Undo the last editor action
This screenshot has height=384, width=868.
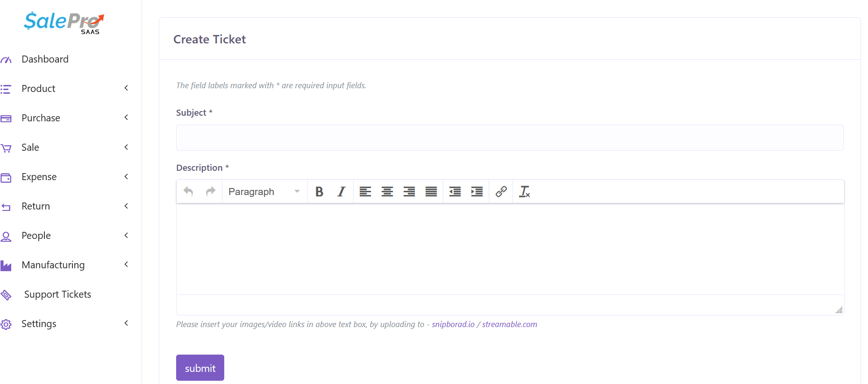[188, 192]
